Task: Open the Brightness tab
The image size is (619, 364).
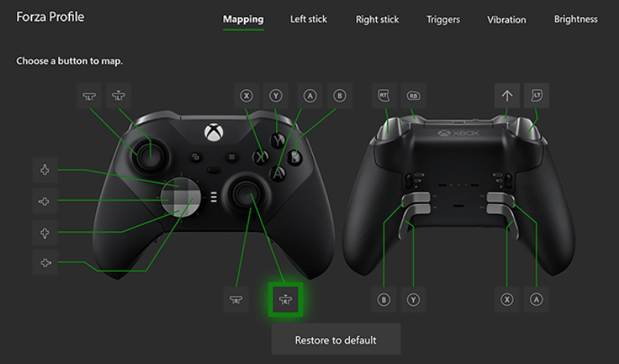Action: [x=576, y=19]
